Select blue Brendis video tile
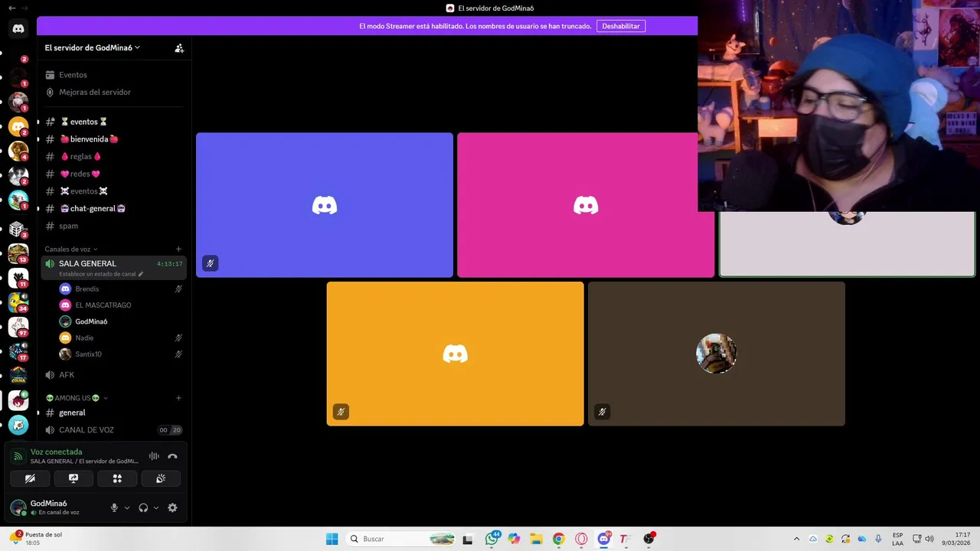This screenshot has width=980, height=551. point(325,205)
